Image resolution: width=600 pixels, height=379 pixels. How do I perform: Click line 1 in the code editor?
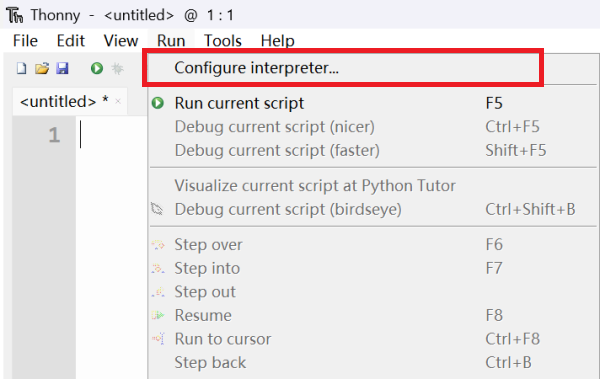pyautogui.click(x=111, y=135)
